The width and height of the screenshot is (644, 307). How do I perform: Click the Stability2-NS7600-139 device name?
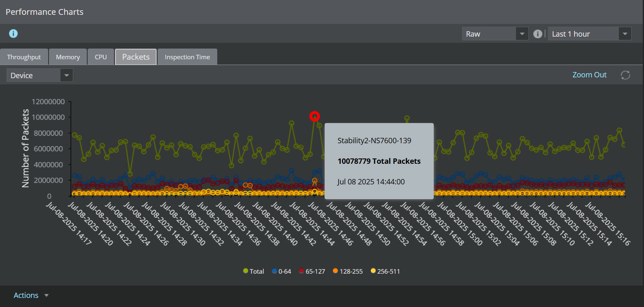pyautogui.click(x=374, y=141)
